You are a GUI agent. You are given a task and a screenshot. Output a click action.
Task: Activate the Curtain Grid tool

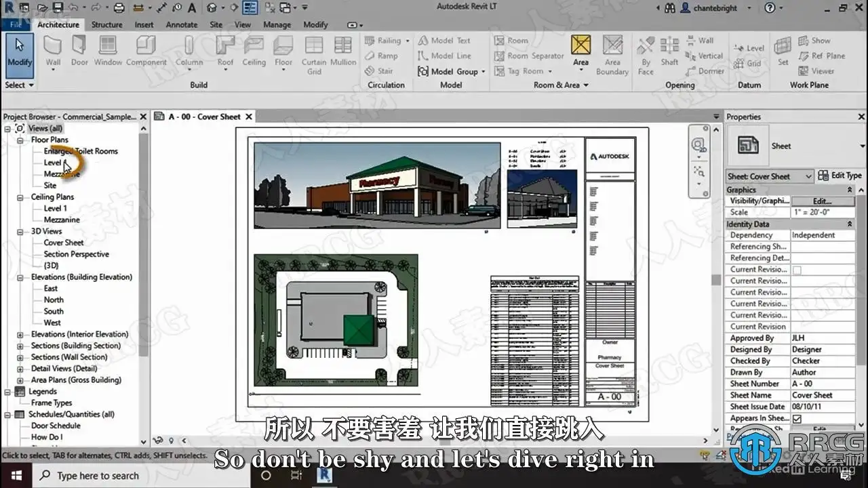coord(314,55)
